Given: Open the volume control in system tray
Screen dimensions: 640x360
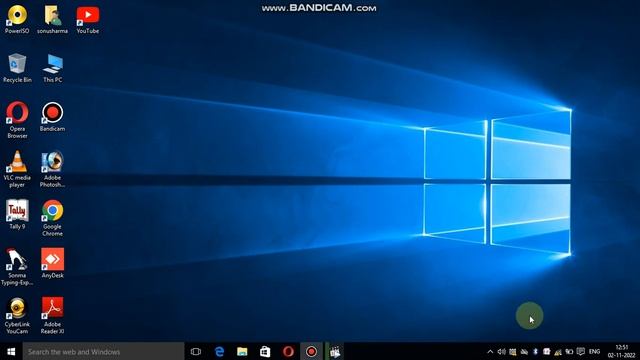Looking at the screenshot, I should click(502, 351).
